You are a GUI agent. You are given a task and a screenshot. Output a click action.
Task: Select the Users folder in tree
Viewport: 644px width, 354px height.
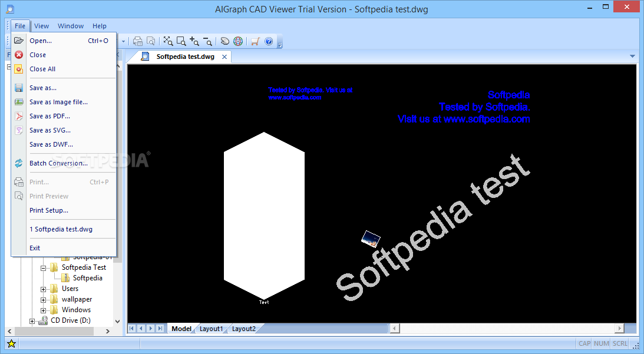70,289
